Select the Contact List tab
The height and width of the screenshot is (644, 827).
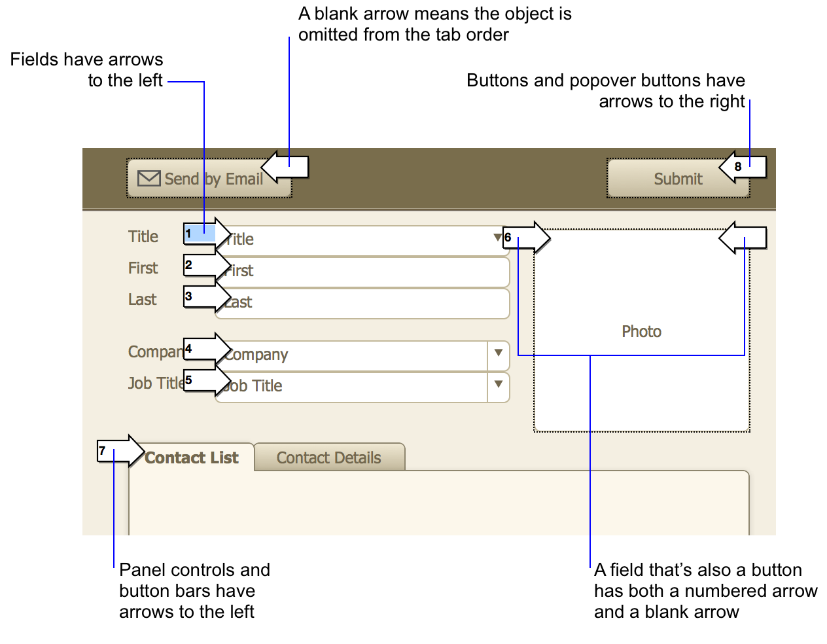point(192,457)
